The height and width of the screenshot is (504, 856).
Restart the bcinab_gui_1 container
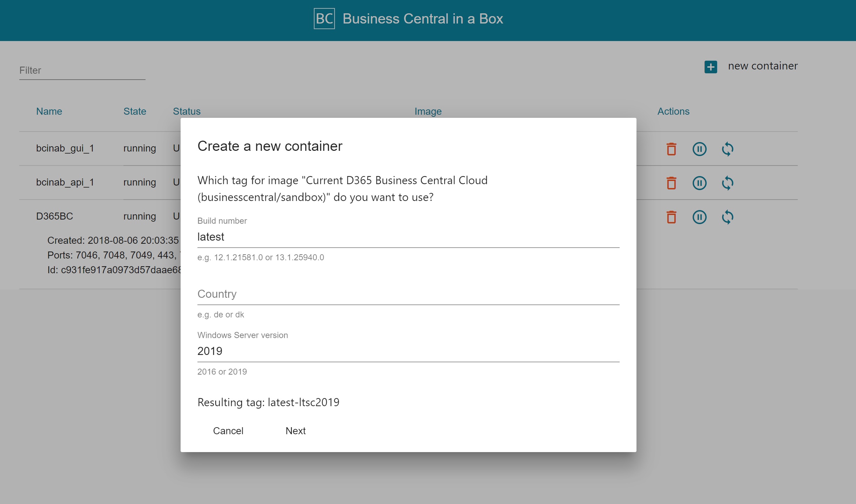pos(728,149)
